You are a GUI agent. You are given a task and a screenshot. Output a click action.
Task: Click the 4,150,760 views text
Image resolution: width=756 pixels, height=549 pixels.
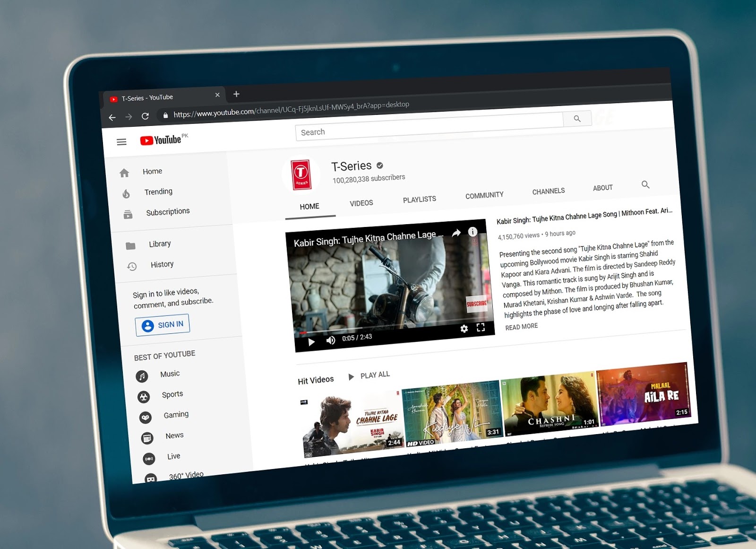(518, 235)
